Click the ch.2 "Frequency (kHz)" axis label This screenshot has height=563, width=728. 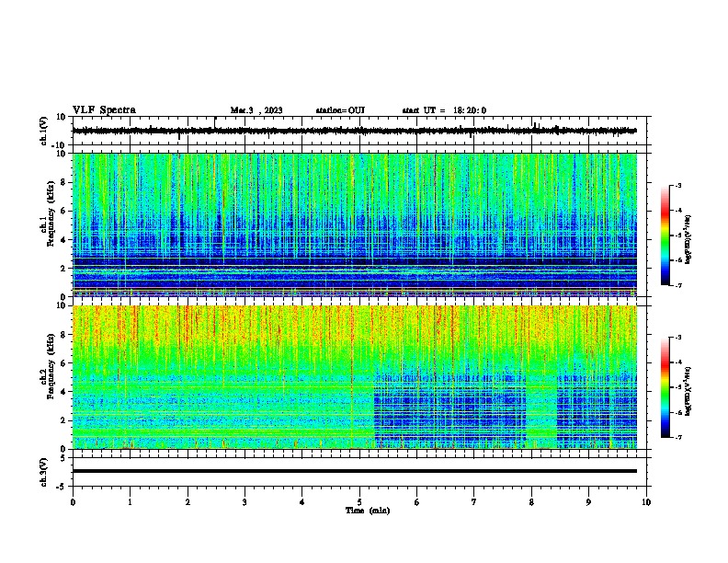click(51, 366)
